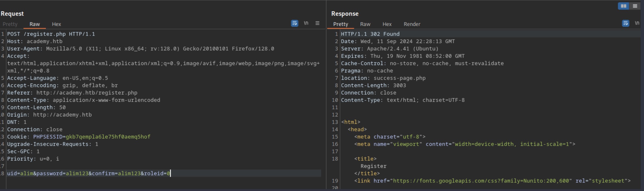Viewport: 644px width, 191px height.
Task: Click the meta charset="utf-8" line
Action: (x=390, y=137)
